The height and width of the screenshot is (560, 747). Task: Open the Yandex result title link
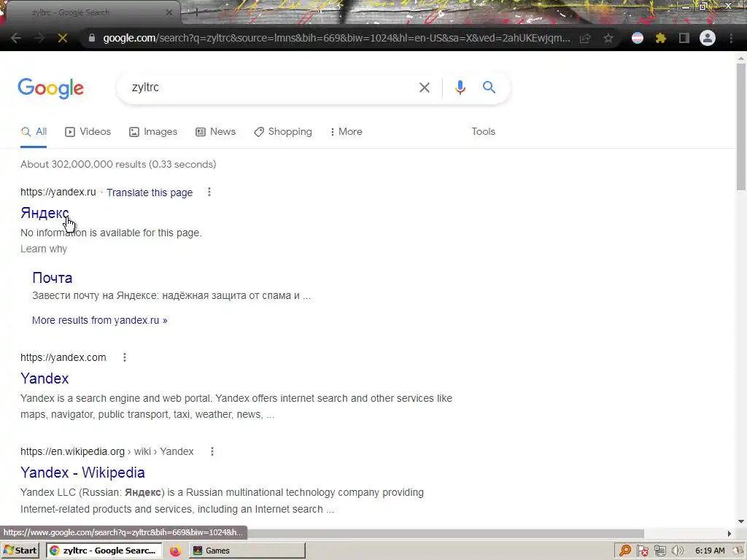pos(44,378)
